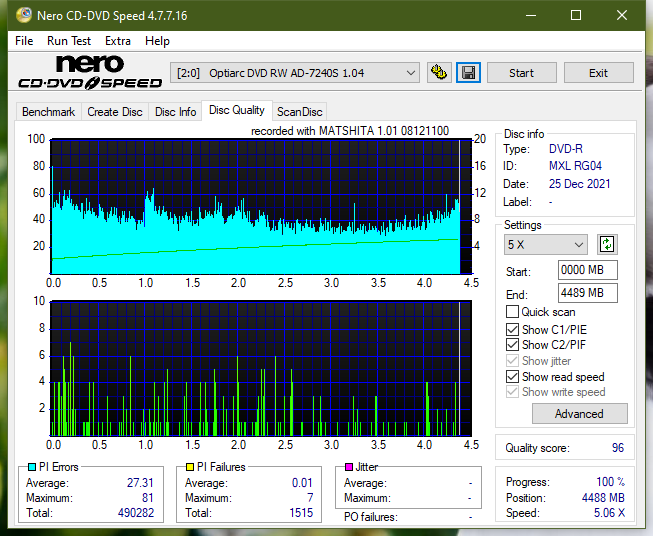Click the Start button
Viewport: 653px width, 536px height.
521,73
